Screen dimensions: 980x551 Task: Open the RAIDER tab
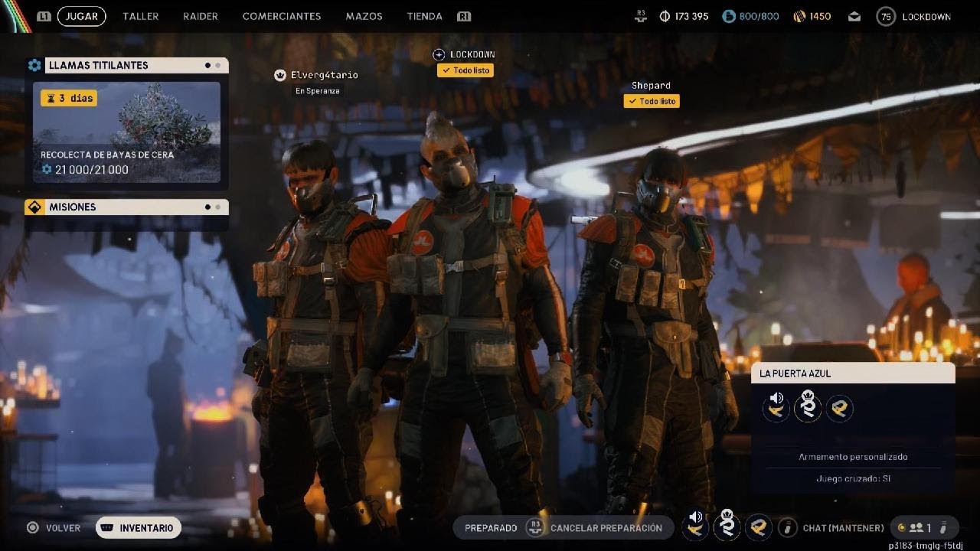pos(201,16)
